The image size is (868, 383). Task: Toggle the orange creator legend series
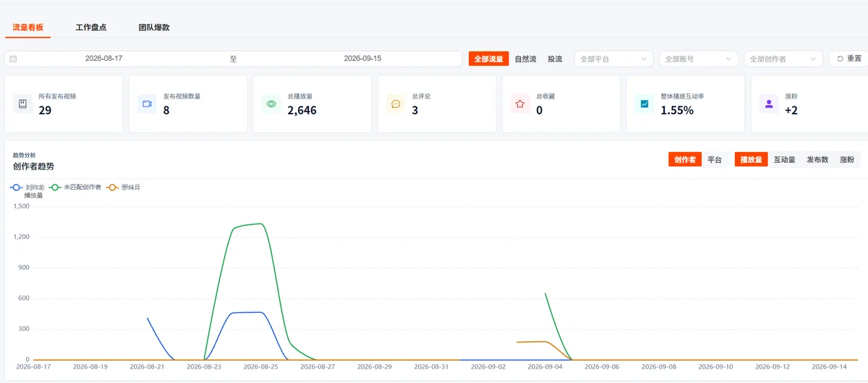pos(123,187)
